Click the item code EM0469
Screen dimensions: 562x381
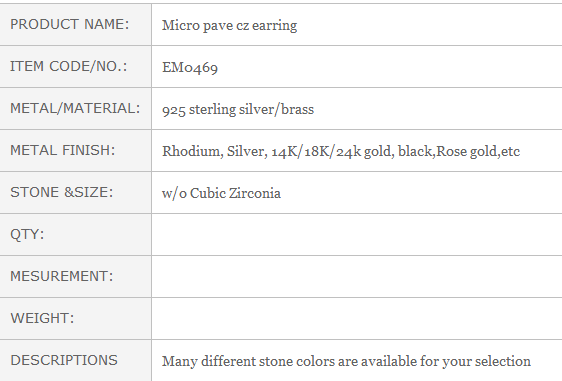[x=190, y=67]
